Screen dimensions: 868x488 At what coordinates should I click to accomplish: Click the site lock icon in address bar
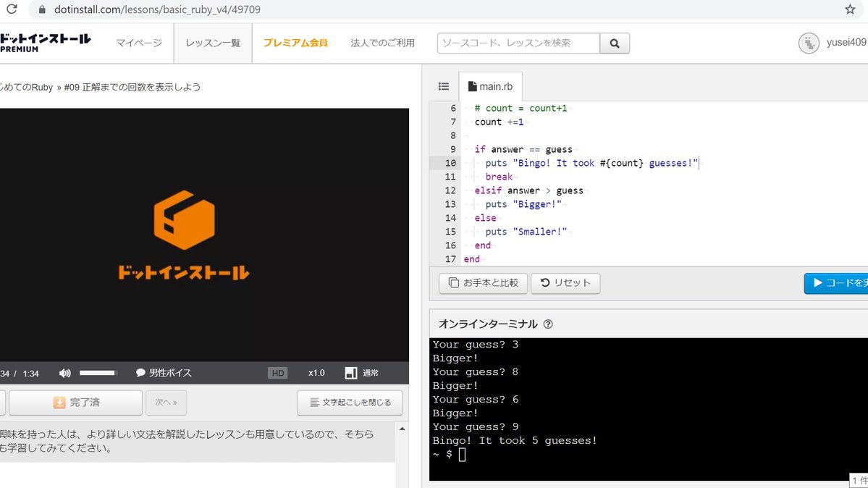(x=41, y=9)
